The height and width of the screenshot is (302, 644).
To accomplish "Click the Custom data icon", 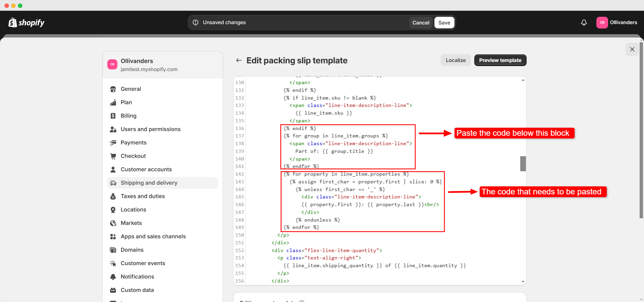I will pos(113,290).
